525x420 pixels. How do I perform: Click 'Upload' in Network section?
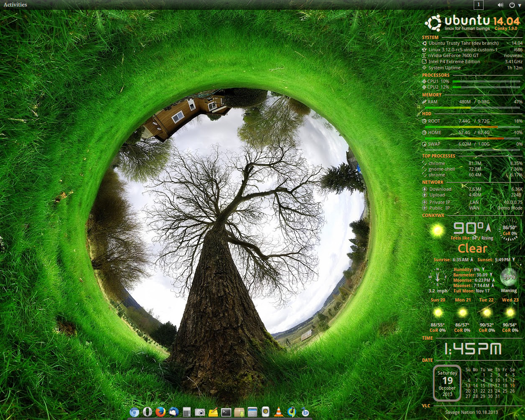[x=437, y=195]
